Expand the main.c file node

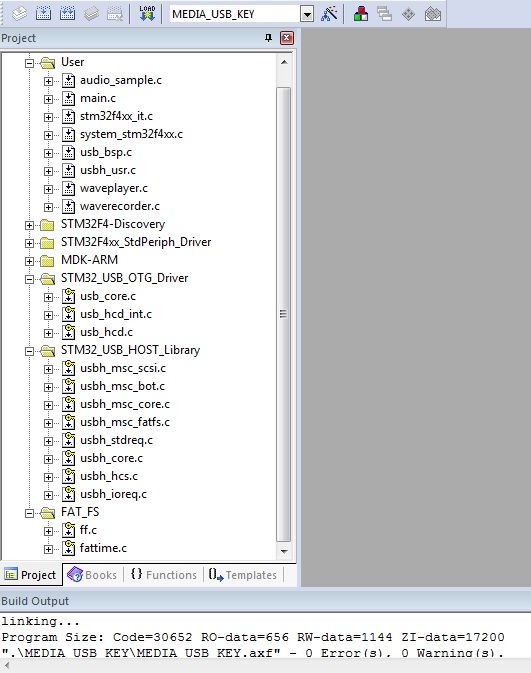(49, 99)
